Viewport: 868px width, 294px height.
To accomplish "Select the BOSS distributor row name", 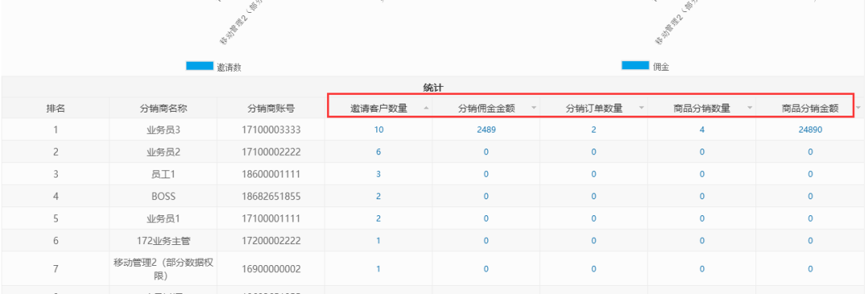I will 163,196.
